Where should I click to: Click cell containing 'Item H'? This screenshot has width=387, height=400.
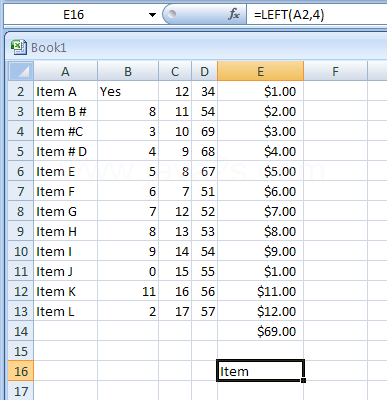coord(65,231)
